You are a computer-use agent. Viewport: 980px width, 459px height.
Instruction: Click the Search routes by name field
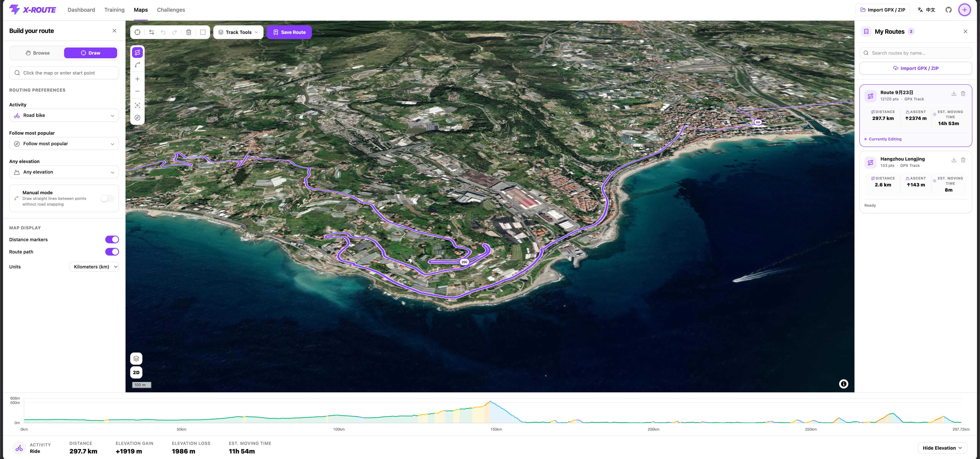coord(916,53)
